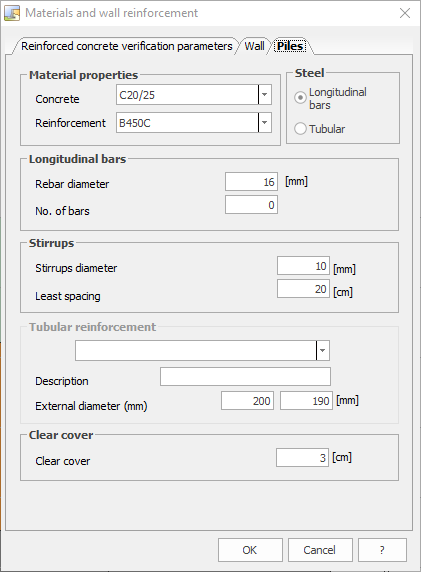Click the External diameter (mm) label
421x572 pixels.
[x=91, y=406]
